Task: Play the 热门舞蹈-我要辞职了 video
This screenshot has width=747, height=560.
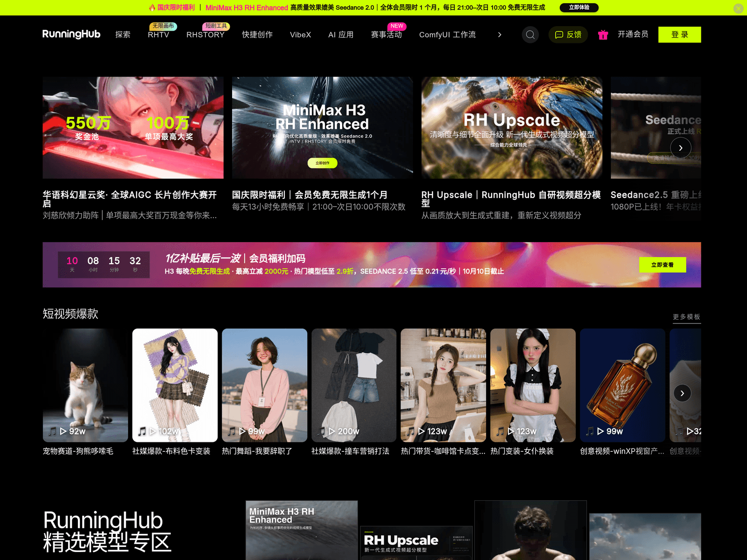Action: [x=264, y=385]
